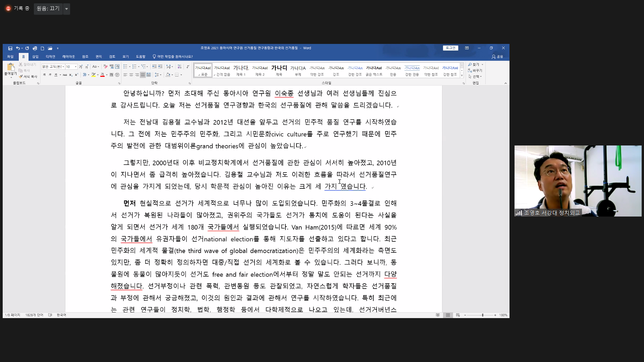Switch to the 보기 ribbon tab
644x362 pixels.
pos(126,57)
